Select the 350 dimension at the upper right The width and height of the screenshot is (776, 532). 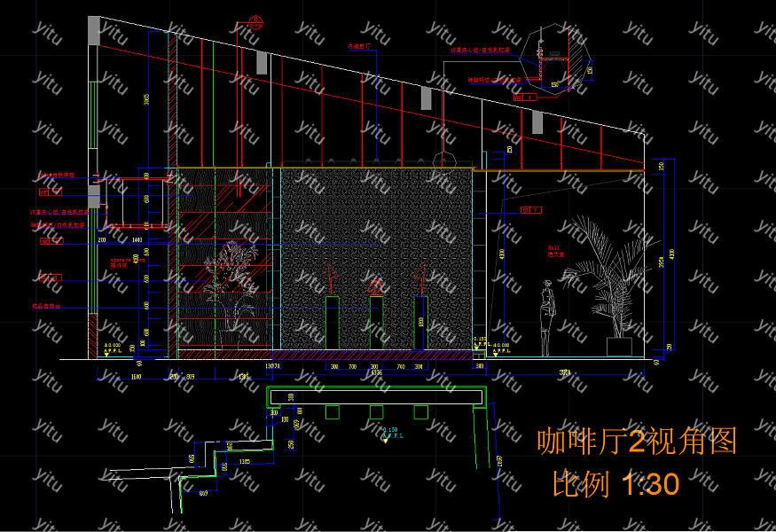[662, 166]
